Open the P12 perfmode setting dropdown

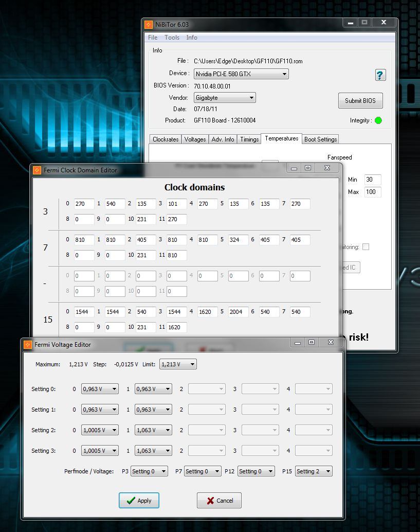tap(257, 471)
